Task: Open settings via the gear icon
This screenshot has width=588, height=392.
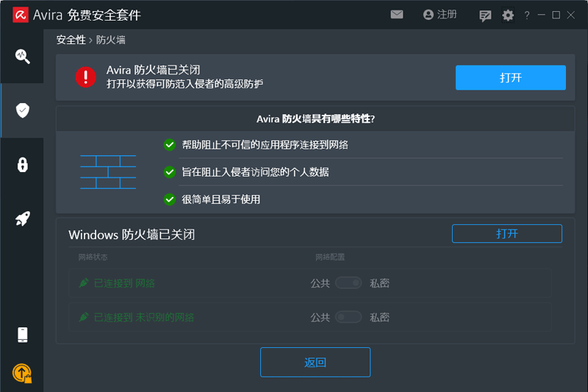Action: [508, 15]
